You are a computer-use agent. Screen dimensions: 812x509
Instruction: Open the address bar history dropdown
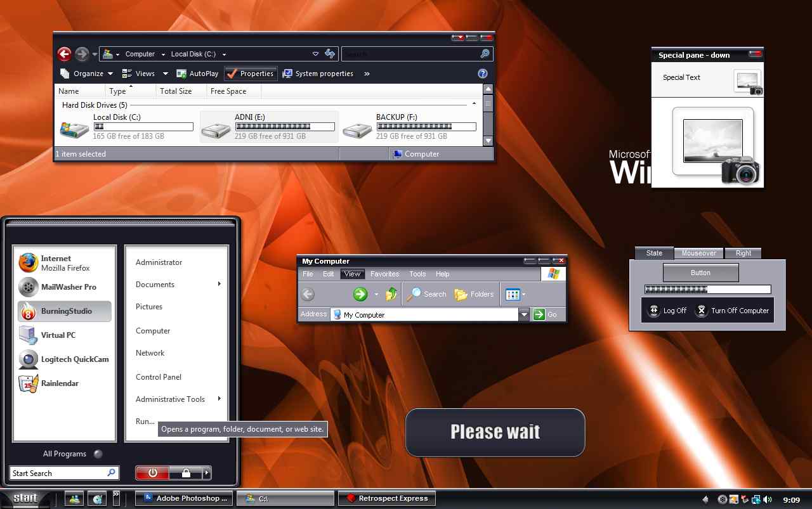point(315,54)
